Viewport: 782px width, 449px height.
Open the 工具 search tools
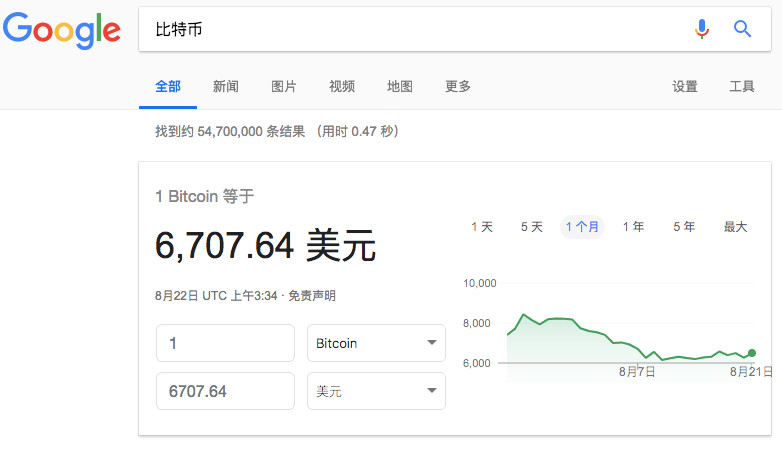coord(742,86)
